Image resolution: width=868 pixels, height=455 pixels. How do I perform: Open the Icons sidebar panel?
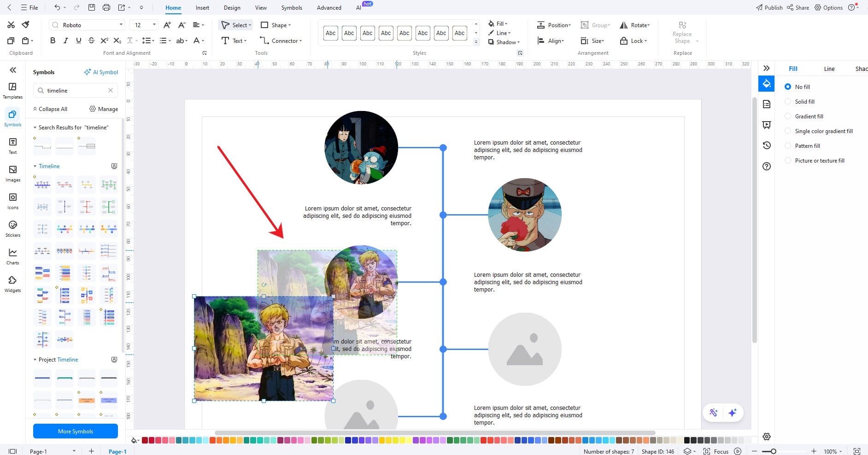click(12, 201)
